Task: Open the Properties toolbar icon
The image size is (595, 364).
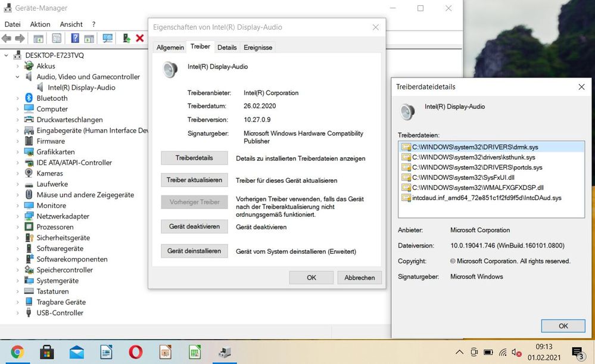Action: (x=57, y=38)
